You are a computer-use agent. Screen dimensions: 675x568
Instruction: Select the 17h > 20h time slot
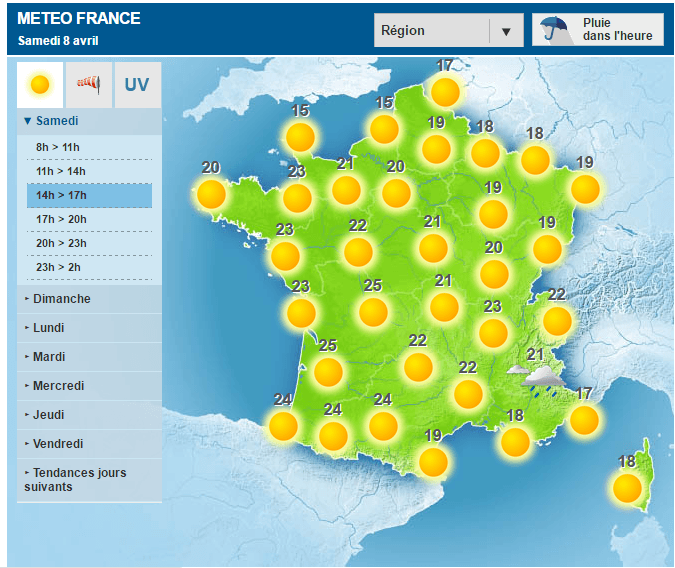point(61,220)
